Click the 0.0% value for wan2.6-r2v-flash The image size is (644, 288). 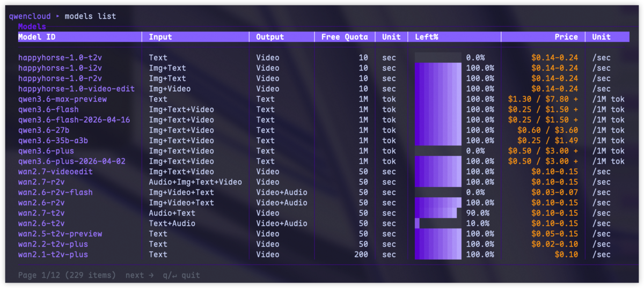point(475,192)
